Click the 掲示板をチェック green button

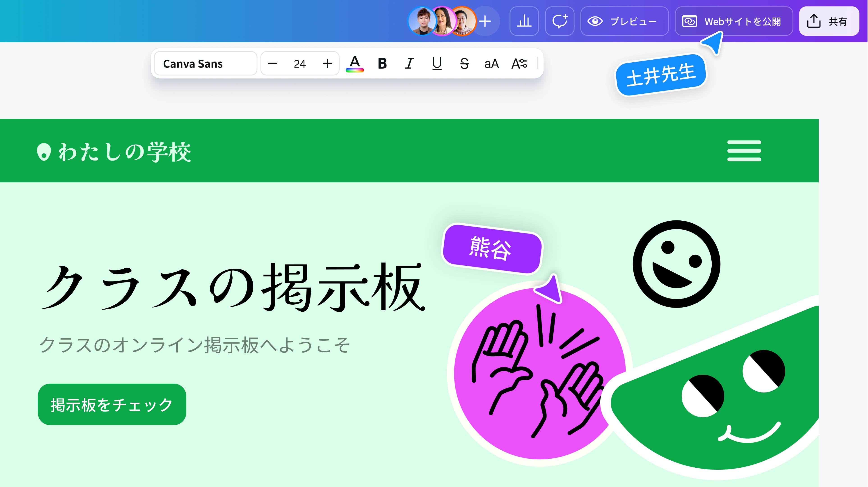(112, 405)
